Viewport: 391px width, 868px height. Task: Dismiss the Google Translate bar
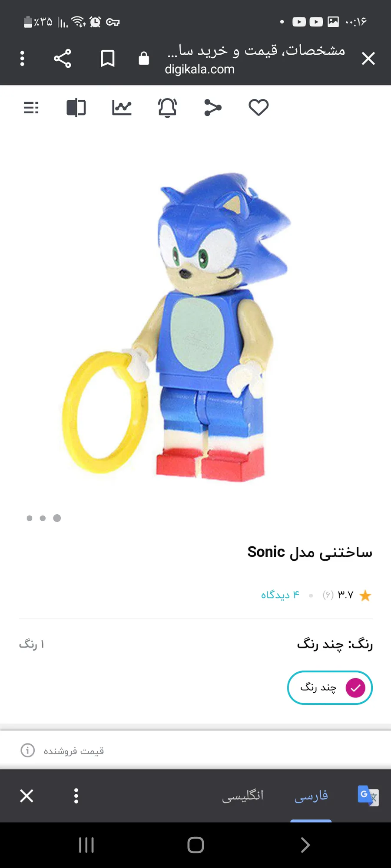27,796
